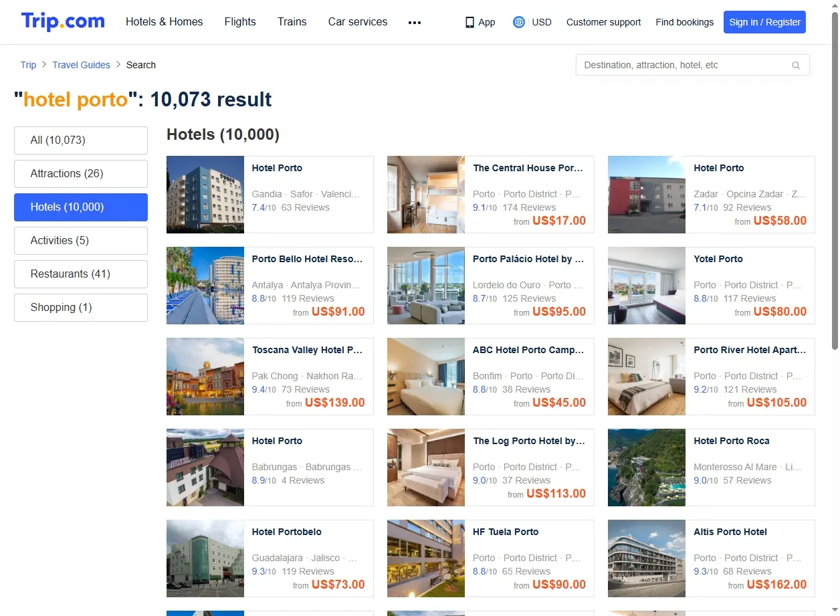Click 57 Reviews text
Image resolution: width=840 pixels, height=616 pixels.
tap(747, 480)
